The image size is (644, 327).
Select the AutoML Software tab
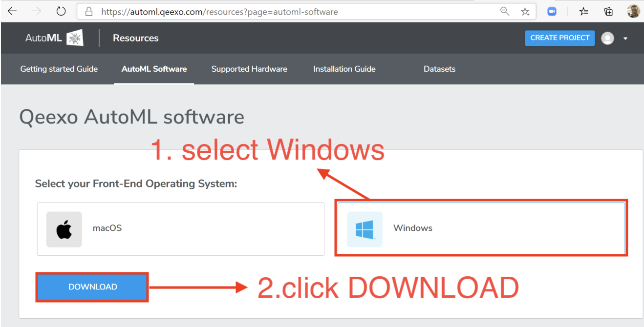(154, 69)
